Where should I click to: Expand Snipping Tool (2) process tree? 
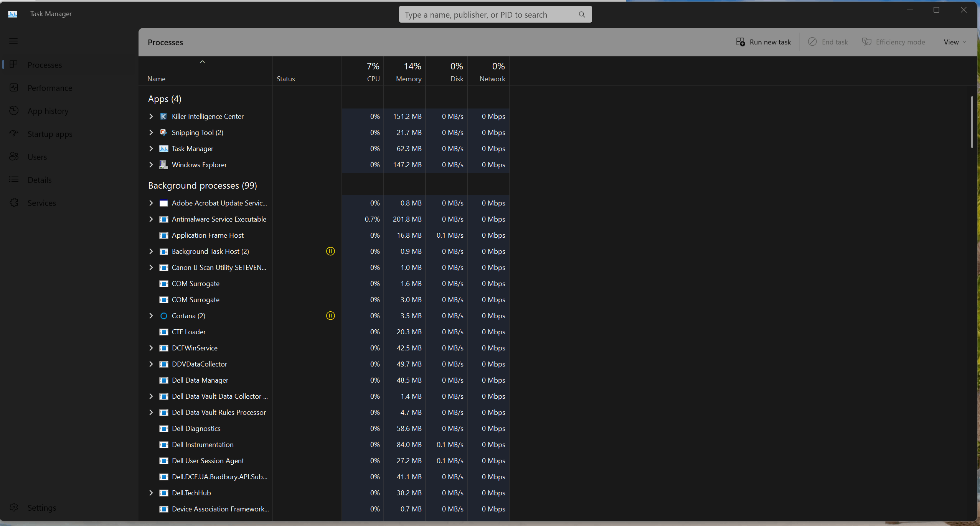click(151, 132)
